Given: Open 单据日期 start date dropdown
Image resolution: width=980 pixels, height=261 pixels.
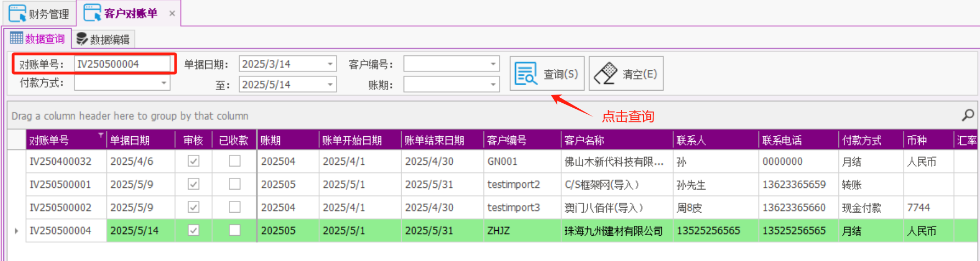Looking at the screenshot, I should [330, 64].
